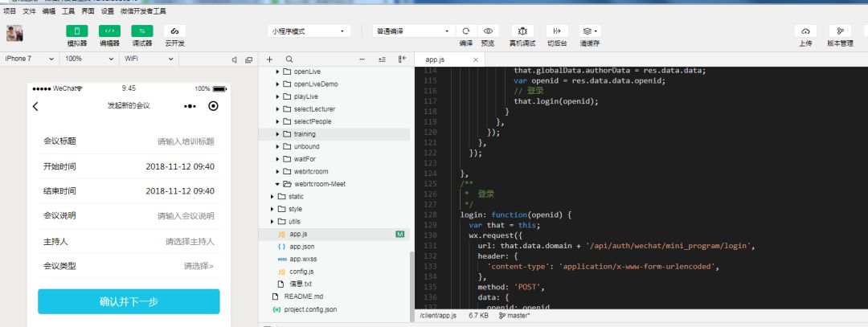Collapse the file tree panel icon
Image resolution: width=868 pixels, height=327 pixels.
tap(403, 59)
